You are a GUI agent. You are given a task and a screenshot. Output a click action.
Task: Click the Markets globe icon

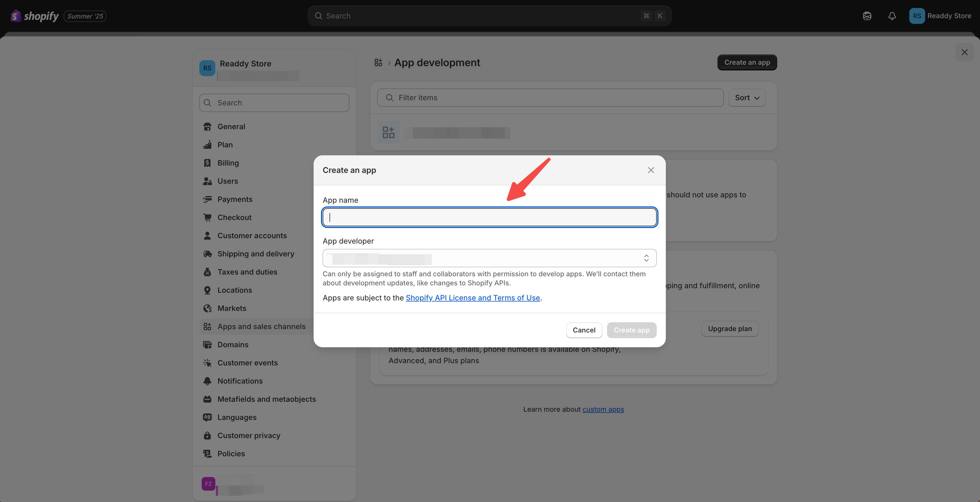point(207,308)
